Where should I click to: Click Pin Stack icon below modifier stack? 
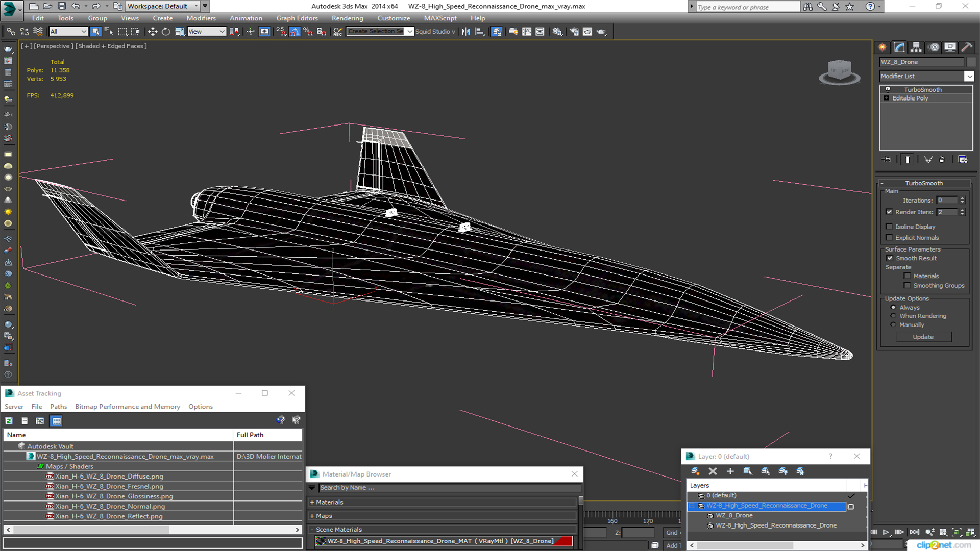(x=887, y=160)
